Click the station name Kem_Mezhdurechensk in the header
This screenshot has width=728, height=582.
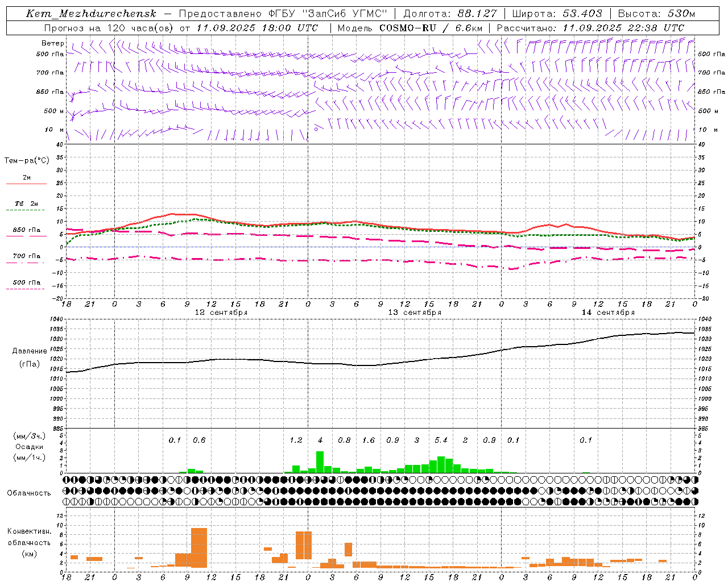click(91, 14)
